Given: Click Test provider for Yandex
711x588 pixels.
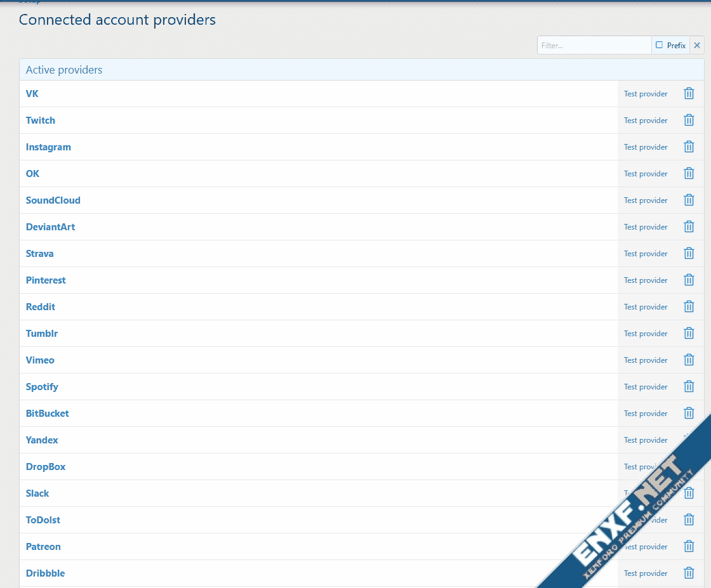Looking at the screenshot, I should pyautogui.click(x=646, y=440).
